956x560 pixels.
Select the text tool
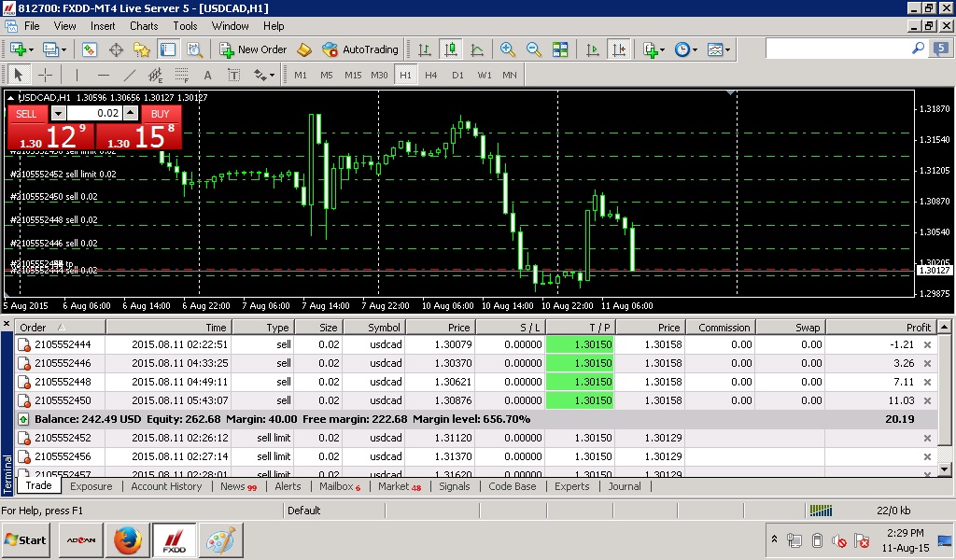[x=208, y=75]
